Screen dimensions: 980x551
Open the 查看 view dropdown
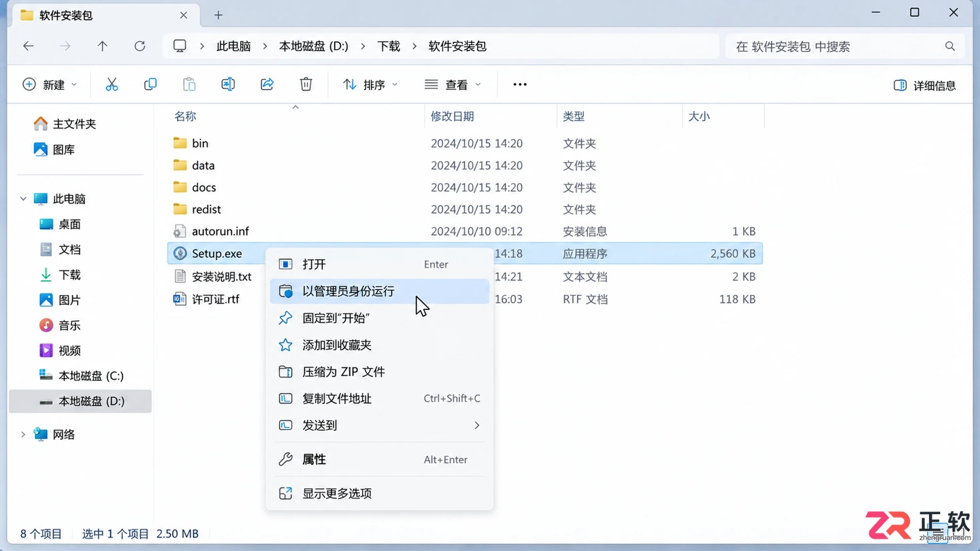point(453,84)
